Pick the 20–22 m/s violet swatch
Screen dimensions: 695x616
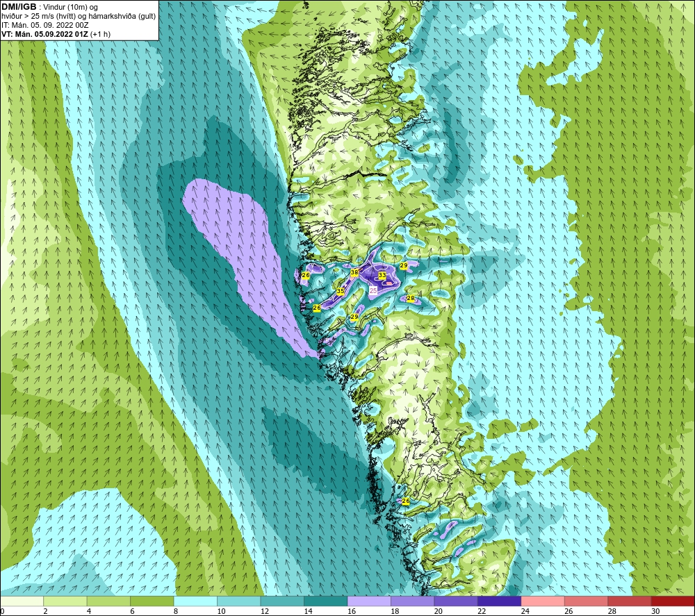456,601
